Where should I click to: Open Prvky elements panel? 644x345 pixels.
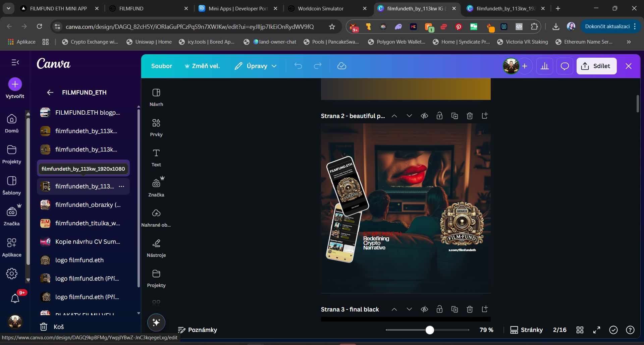[x=156, y=127]
